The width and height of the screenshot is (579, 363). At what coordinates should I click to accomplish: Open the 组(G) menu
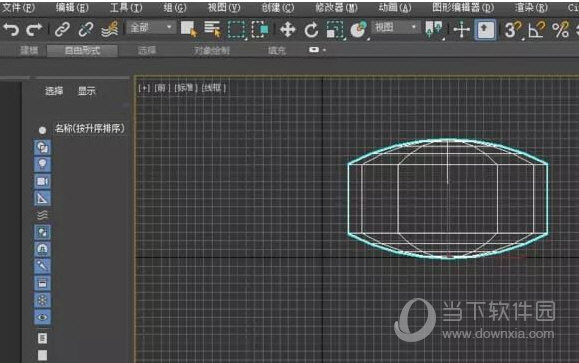[x=175, y=7]
